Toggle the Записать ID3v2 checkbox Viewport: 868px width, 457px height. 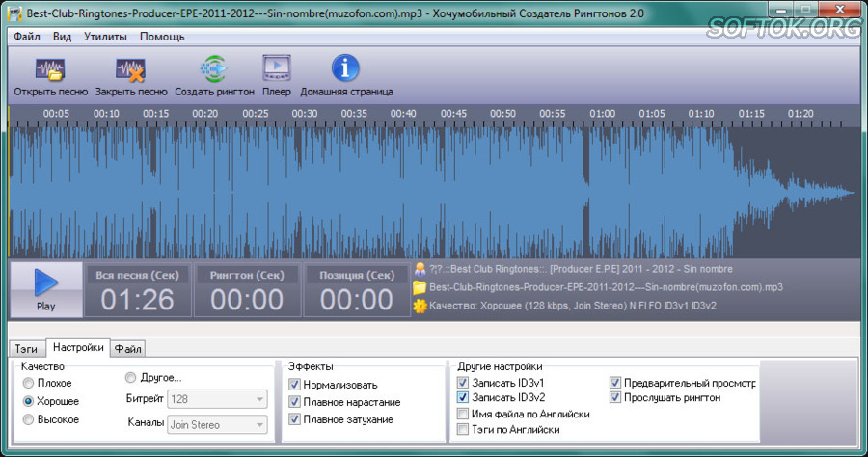(463, 397)
